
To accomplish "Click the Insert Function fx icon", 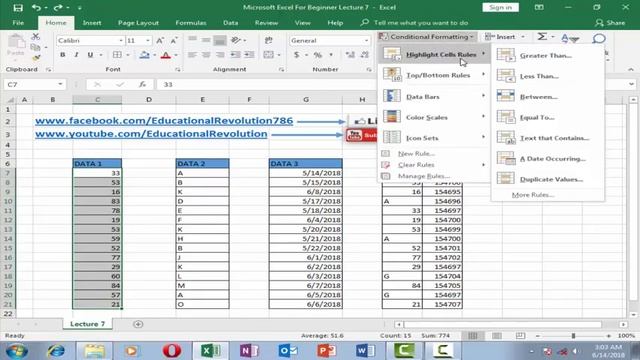I will [x=142, y=84].
